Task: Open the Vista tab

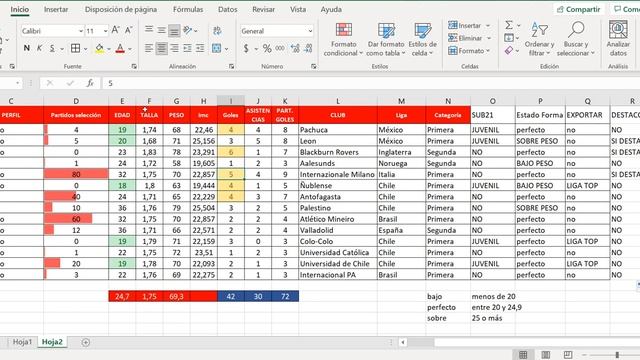Action: pyautogui.click(x=298, y=9)
